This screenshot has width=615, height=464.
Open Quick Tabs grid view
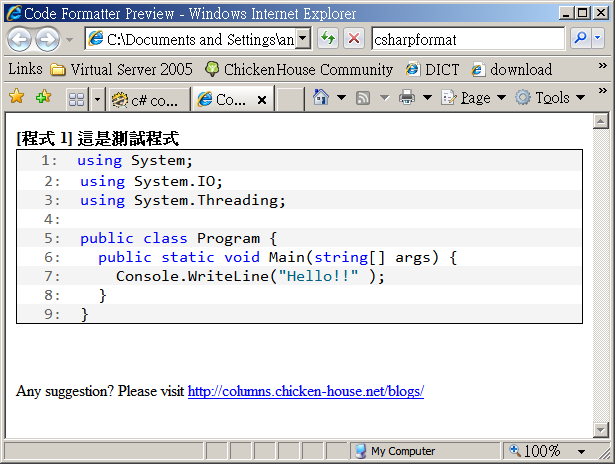click(76, 99)
